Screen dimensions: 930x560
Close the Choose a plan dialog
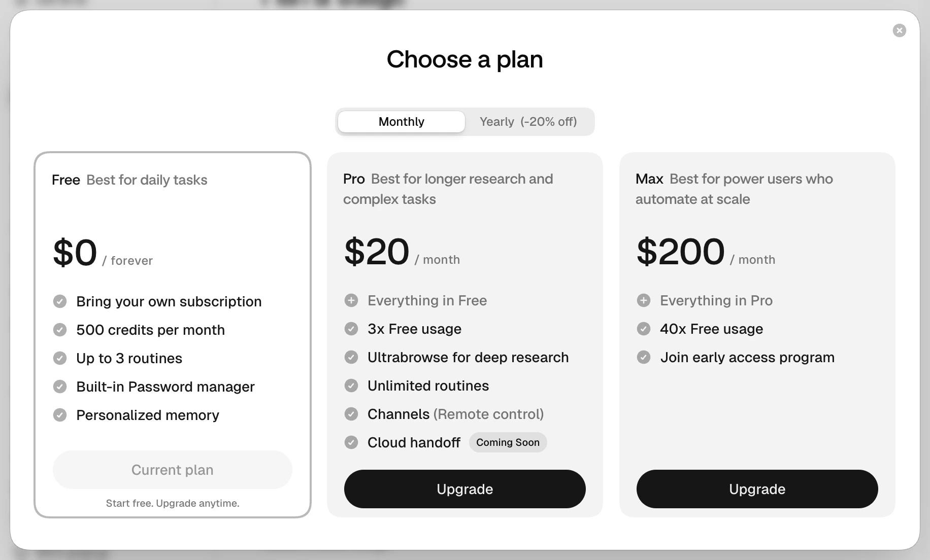pyautogui.click(x=899, y=30)
